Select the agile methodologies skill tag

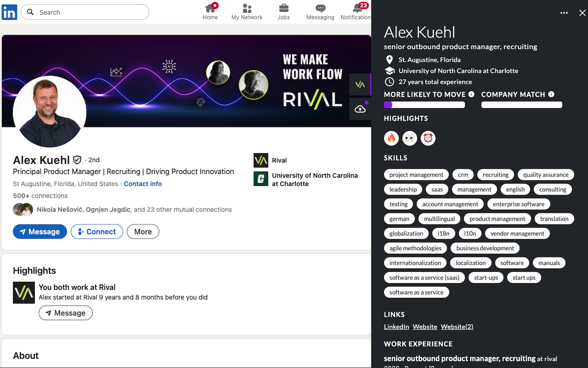[415, 248]
